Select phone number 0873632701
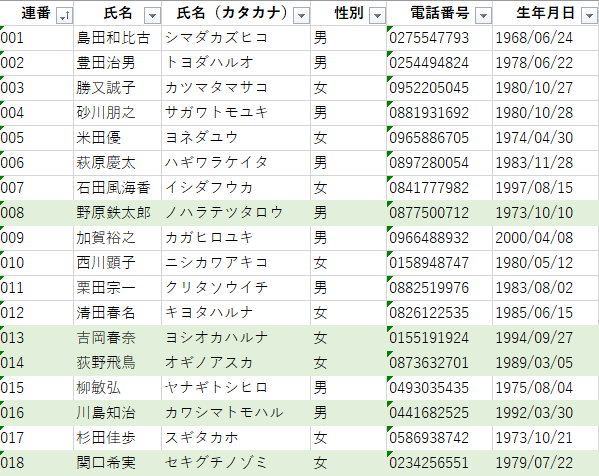The image size is (599, 476). 439,363
